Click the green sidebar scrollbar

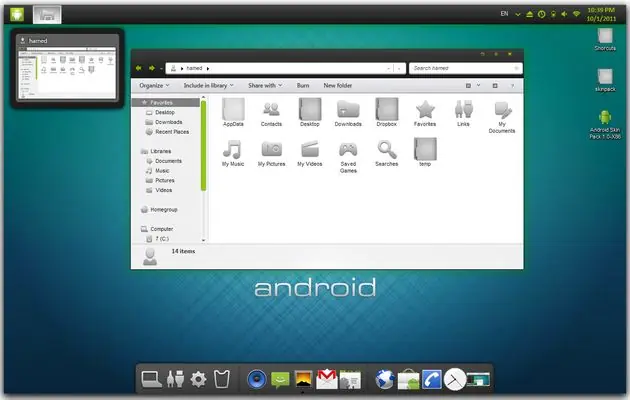point(203,145)
